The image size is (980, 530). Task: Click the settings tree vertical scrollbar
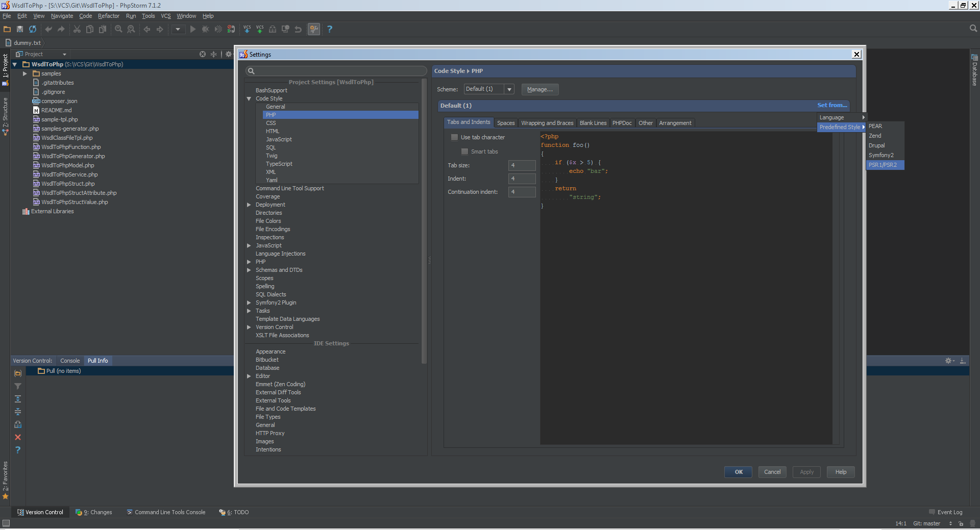pyautogui.click(x=424, y=221)
